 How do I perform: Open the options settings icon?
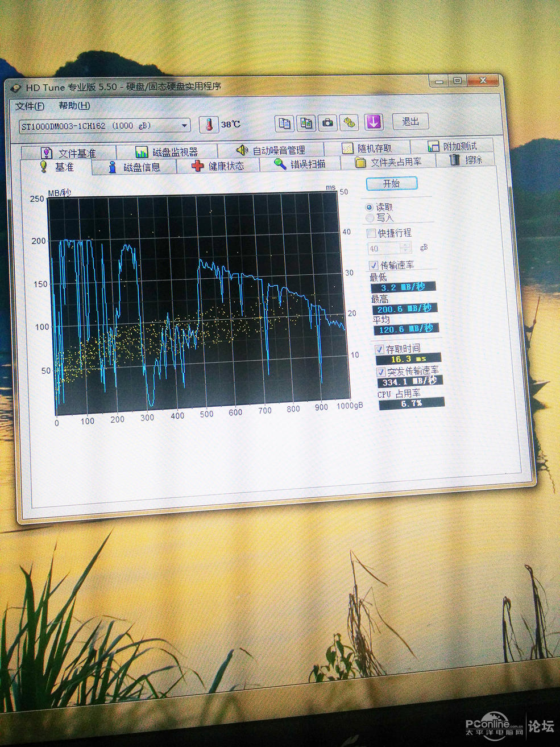[350, 122]
